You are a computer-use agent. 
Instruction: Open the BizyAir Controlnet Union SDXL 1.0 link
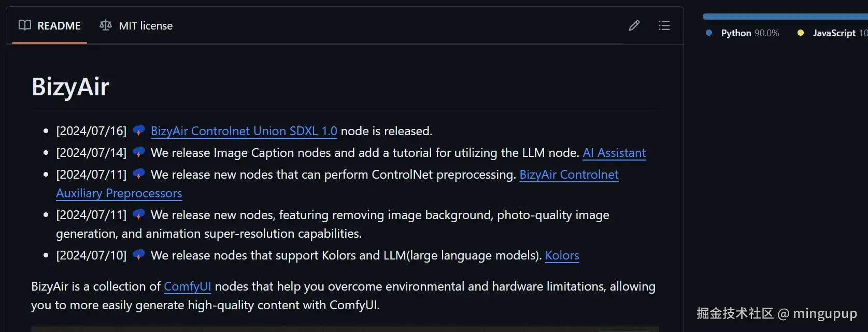pos(244,131)
